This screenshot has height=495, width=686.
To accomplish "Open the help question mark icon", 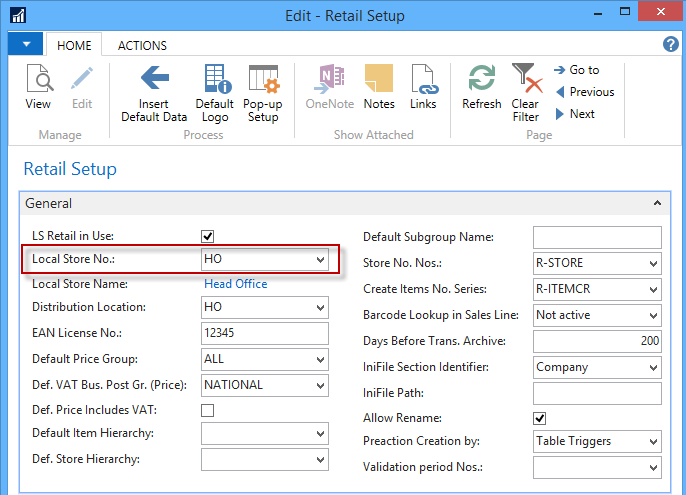I will point(671,45).
